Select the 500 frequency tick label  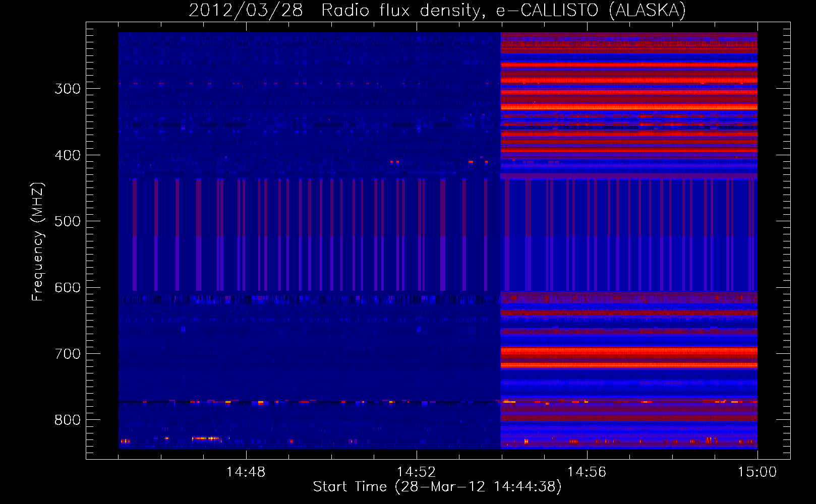[68, 221]
